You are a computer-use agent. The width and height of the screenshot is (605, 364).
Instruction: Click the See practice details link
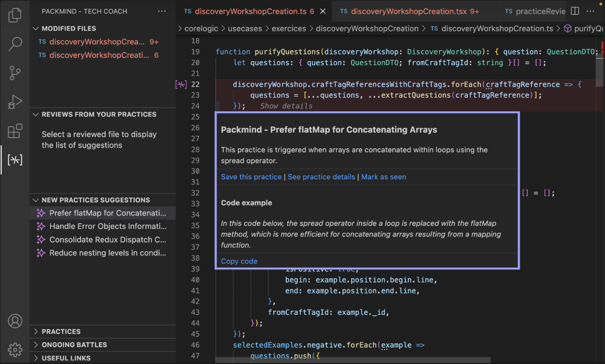pyautogui.click(x=321, y=177)
